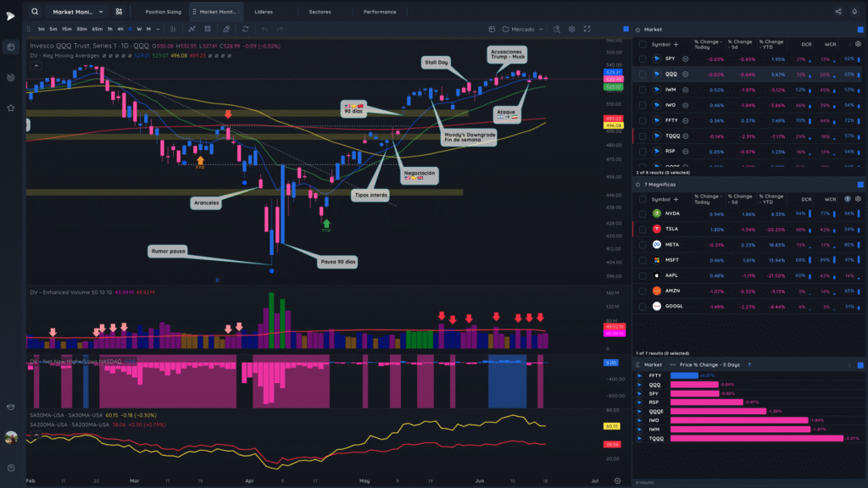The height and width of the screenshot is (488, 868).
Task: Open the Market table settings gear
Action: coord(858,44)
